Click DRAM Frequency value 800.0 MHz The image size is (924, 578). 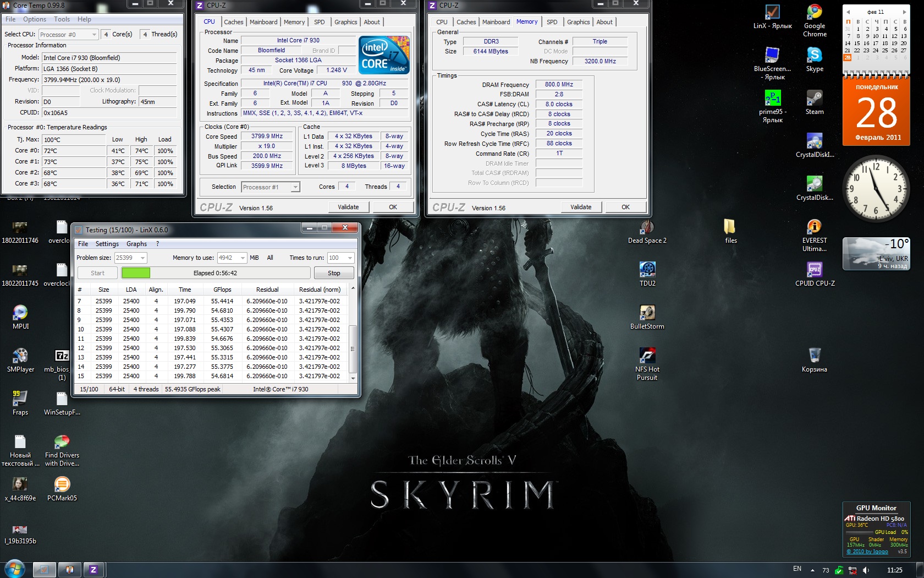[559, 85]
